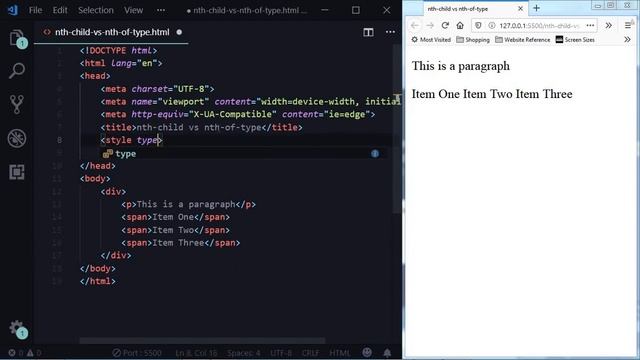Viewport: 640px width, 360px height.
Task: Select the nth-child-vs-nth-of-type.html editor tab
Action: click(x=111, y=32)
